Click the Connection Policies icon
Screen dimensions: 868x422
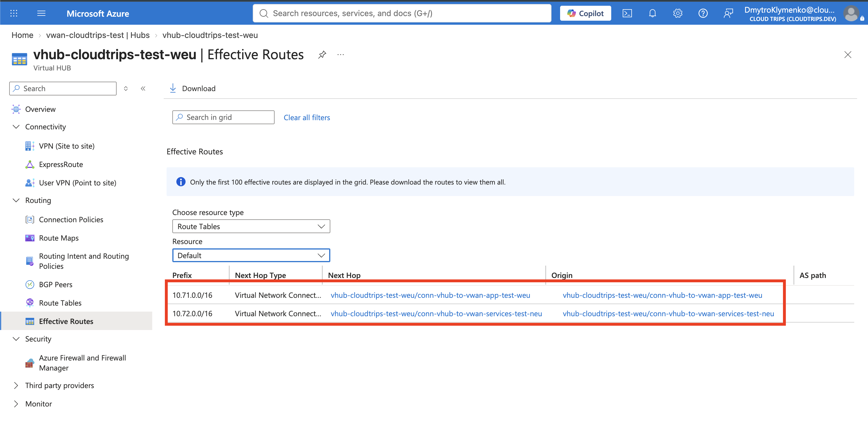pos(30,220)
